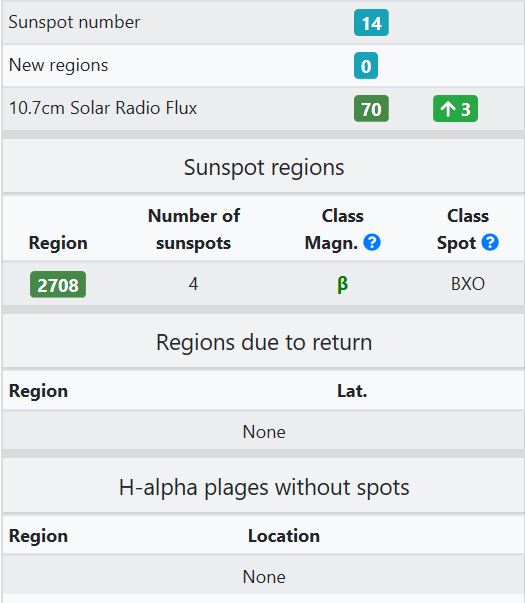Image resolution: width=525 pixels, height=603 pixels.
Task: Click the Class Magn. help question icon
Action: (x=372, y=243)
